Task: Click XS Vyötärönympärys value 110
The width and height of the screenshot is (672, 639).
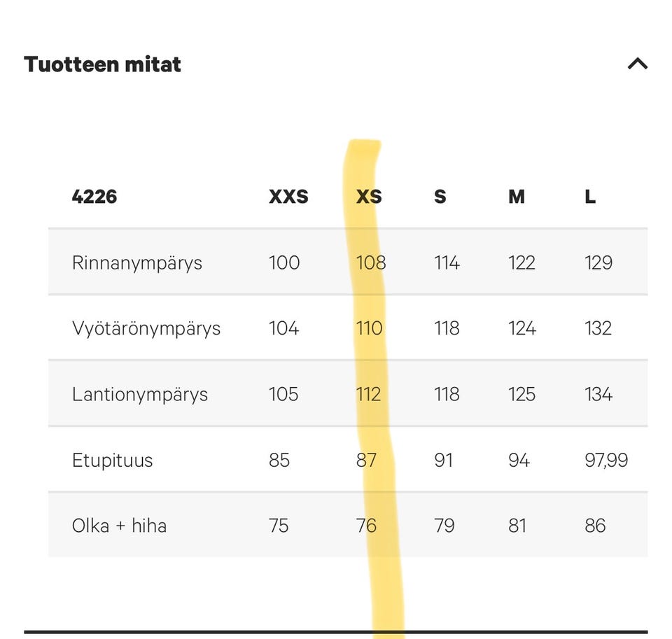Action: point(370,329)
